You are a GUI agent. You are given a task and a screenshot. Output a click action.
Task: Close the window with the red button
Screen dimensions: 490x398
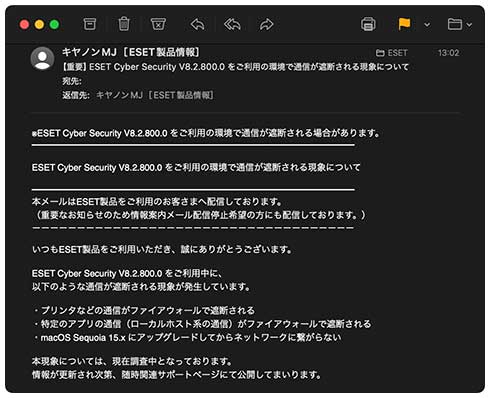point(24,25)
